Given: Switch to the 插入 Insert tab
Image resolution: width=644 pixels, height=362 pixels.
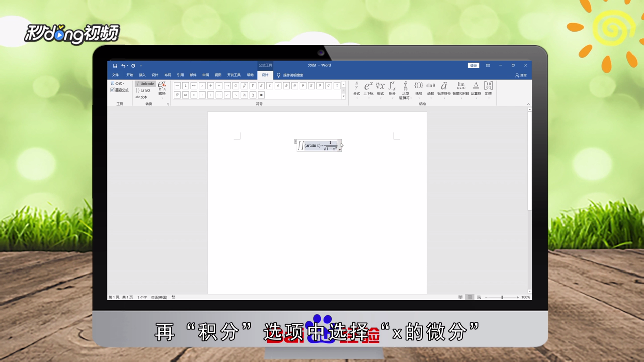Looking at the screenshot, I should click(142, 75).
